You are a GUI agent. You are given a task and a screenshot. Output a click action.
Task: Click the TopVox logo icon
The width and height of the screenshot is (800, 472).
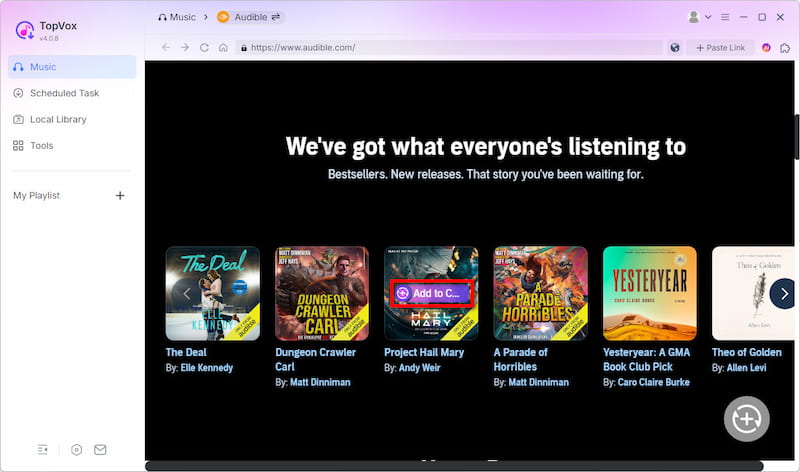[x=24, y=30]
